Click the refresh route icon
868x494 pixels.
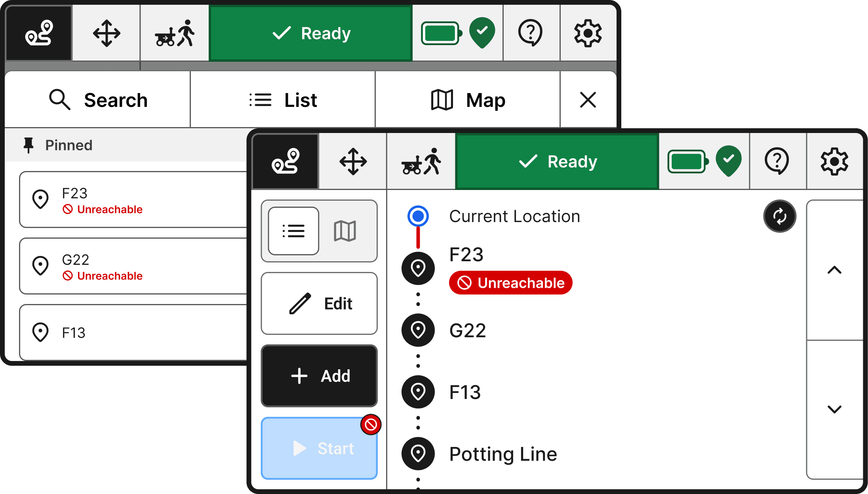pyautogui.click(x=779, y=216)
